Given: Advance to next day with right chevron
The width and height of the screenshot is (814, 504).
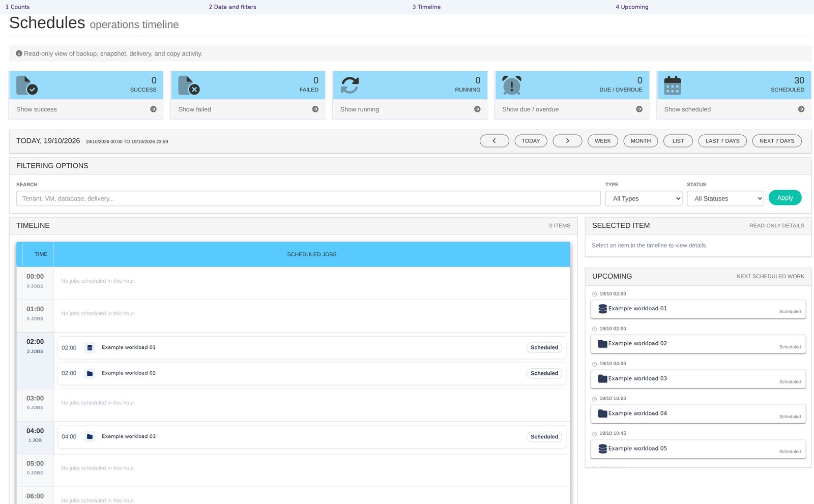Looking at the screenshot, I should (x=567, y=141).
